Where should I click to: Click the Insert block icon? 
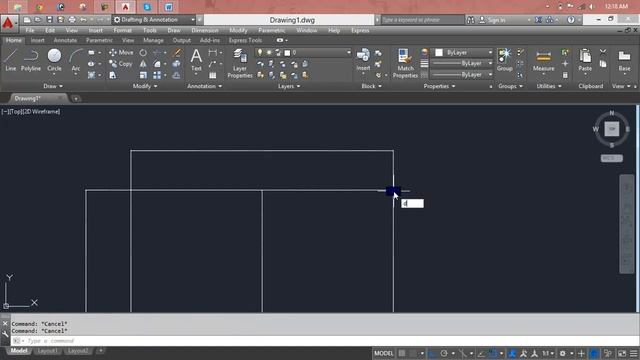pyautogui.click(x=363, y=59)
